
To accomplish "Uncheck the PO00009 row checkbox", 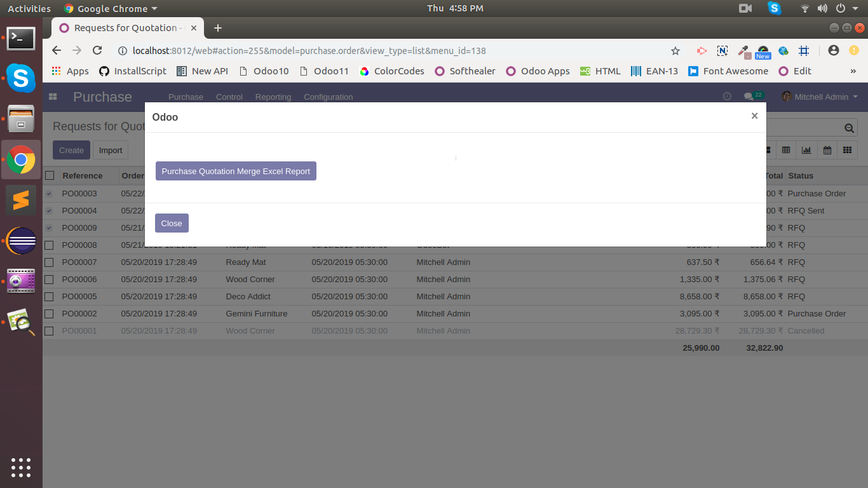I will point(50,228).
